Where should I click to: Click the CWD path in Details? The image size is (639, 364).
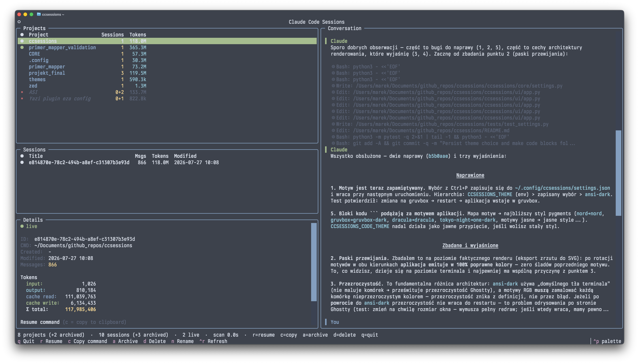[x=83, y=245]
